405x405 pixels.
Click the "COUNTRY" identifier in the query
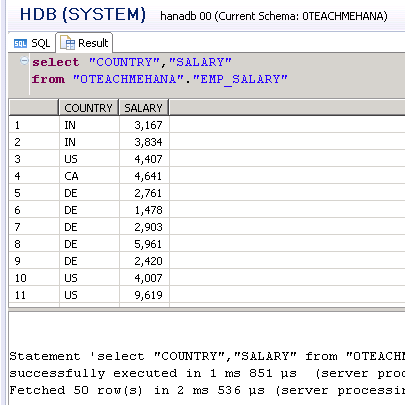coord(125,62)
